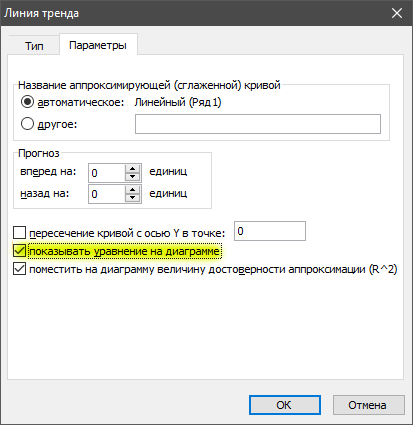Increase the назад на forecast value
The width and height of the screenshot is (413, 425).
133,190
